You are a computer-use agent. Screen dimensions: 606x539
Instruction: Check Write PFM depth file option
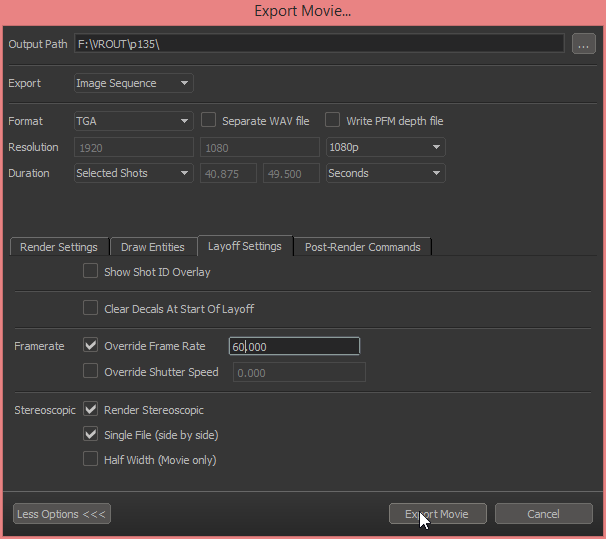[333, 120]
